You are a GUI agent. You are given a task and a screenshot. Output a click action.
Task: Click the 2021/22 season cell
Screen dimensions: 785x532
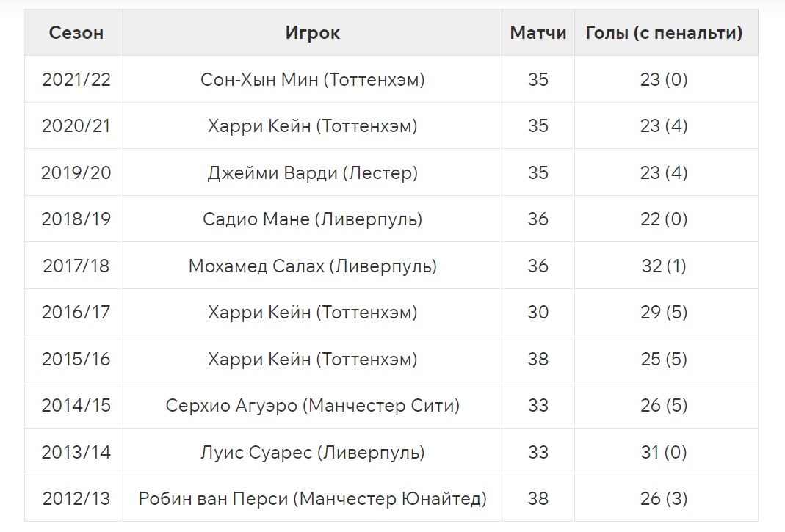tap(76, 80)
